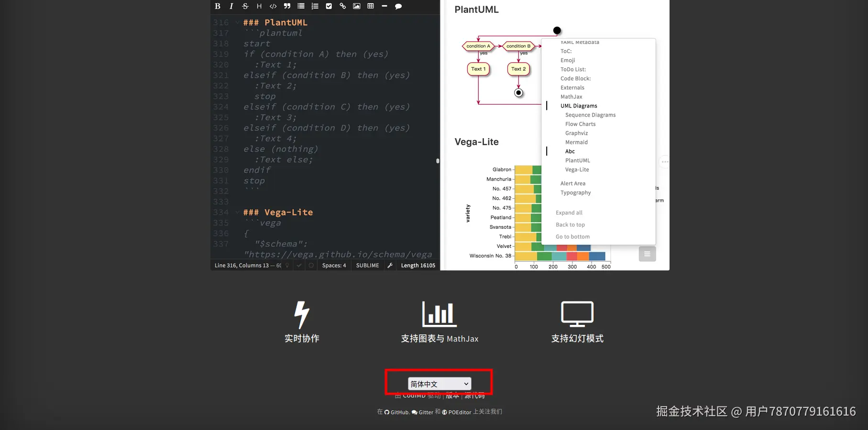The height and width of the screenshot is (430, 868).
Task: Insert comment with the speech bubble icon
Action: coord(398,6)
